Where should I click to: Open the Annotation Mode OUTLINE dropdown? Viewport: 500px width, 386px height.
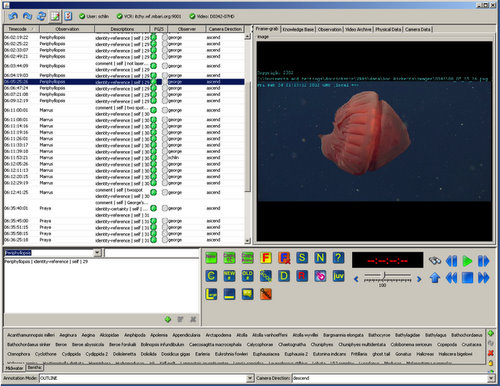point(250,378)
